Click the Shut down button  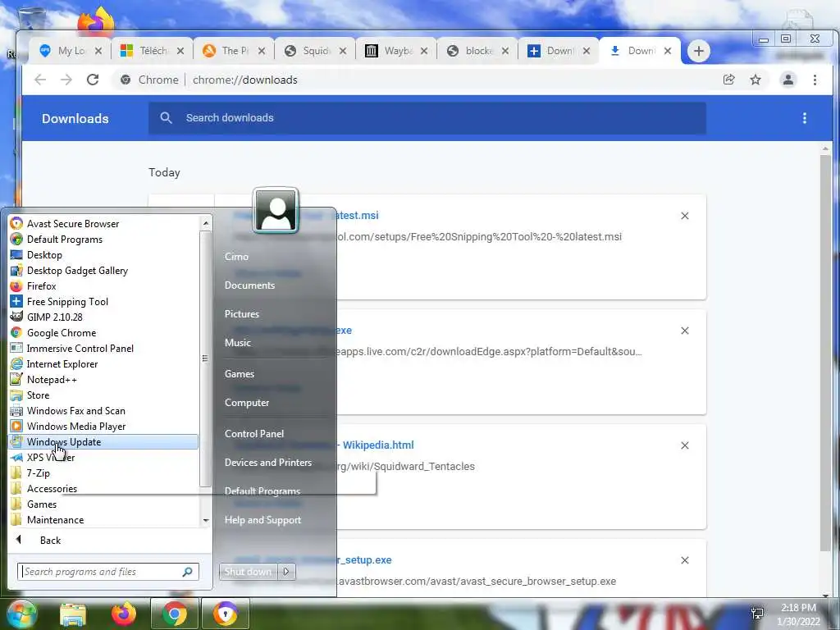[249, 572]
